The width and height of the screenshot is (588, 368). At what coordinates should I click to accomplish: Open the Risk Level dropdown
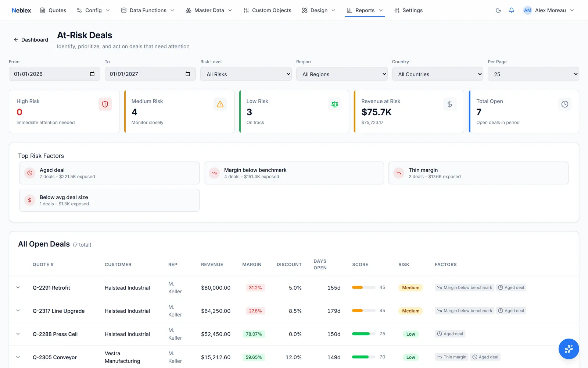tap(246, 74)
